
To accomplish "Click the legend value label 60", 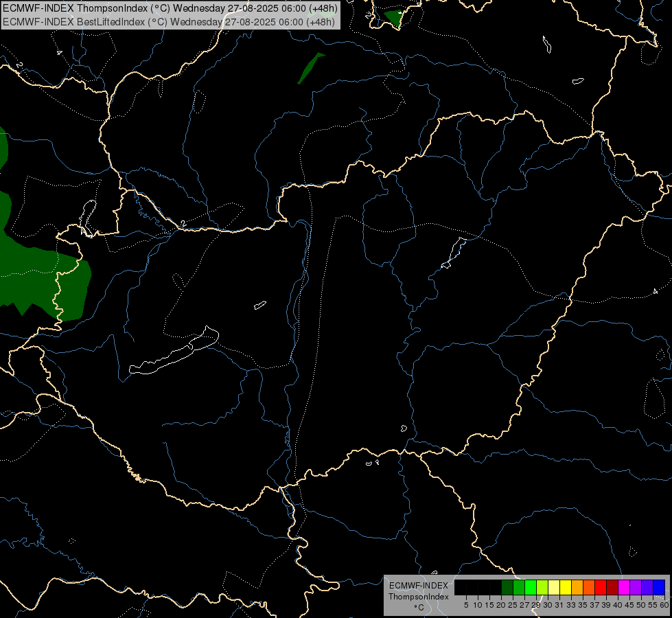I will [664, 605].
